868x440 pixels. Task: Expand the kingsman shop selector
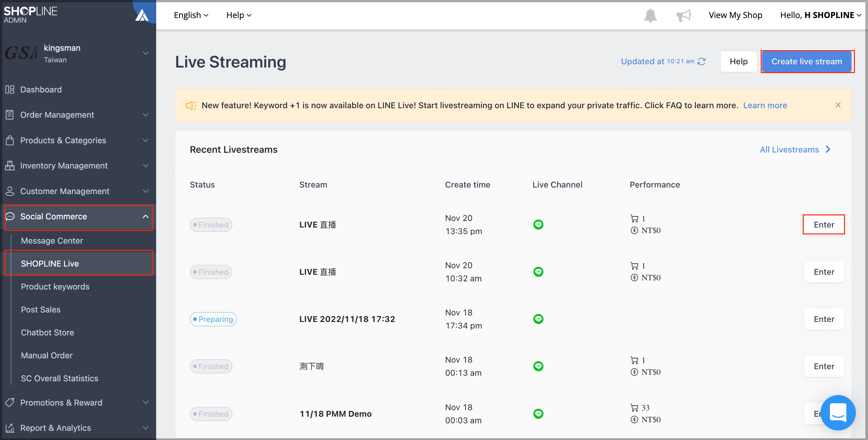pyautogui.click(x=146, y=53)
